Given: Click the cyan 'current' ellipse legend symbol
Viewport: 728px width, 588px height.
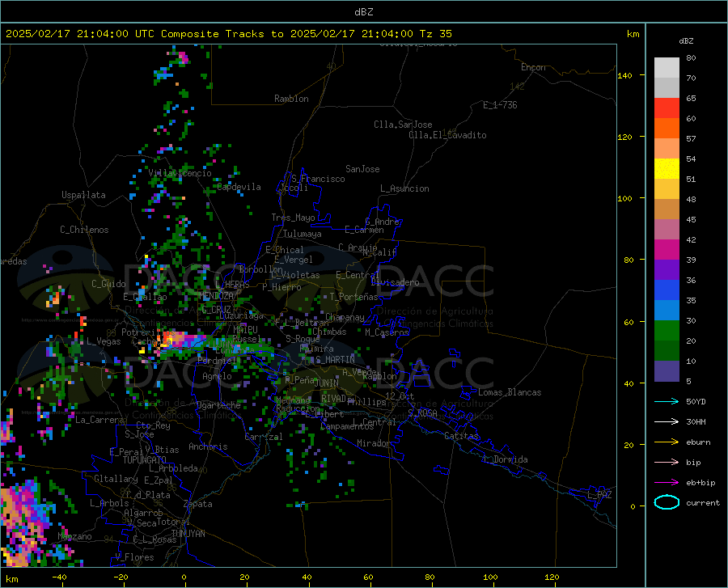Looking at the screenshot, I should [667, 502].
